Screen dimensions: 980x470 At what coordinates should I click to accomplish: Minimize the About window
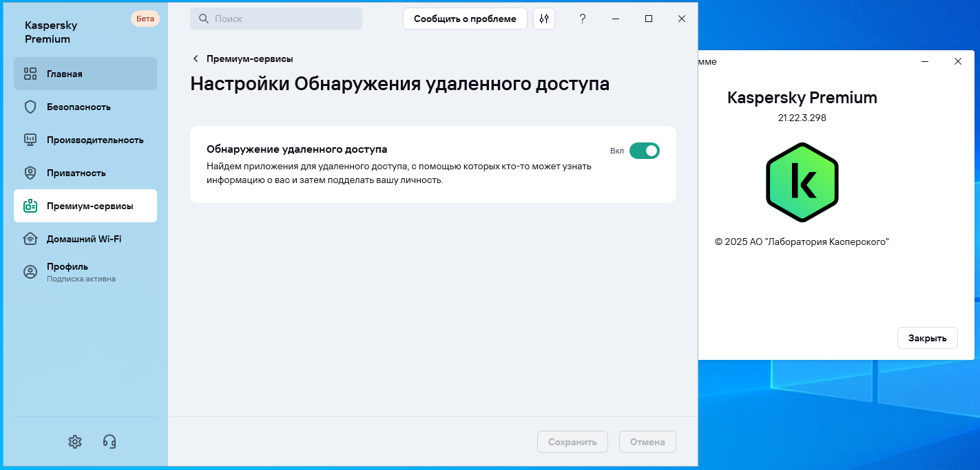(926, 61)
